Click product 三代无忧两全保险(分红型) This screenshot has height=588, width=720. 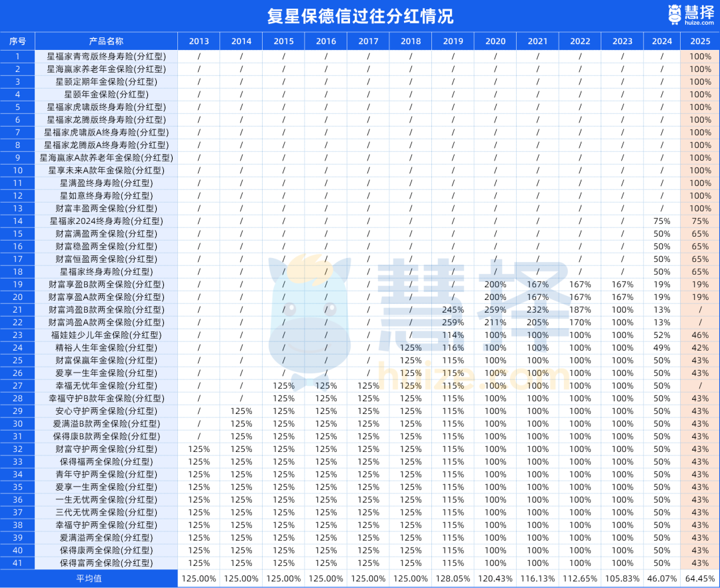[106, 512]
